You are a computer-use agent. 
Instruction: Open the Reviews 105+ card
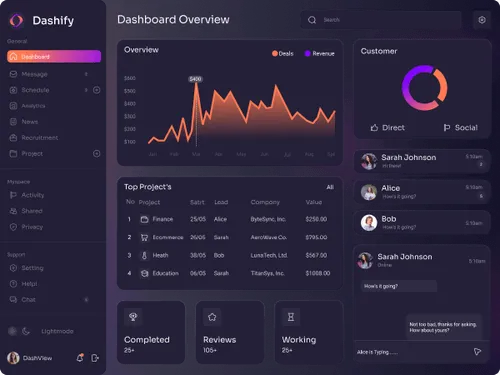click(x=230, y=332)
